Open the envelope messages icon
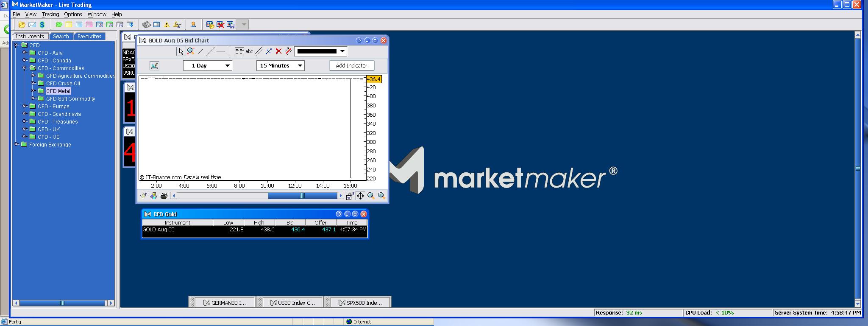 tap(32, 25)
